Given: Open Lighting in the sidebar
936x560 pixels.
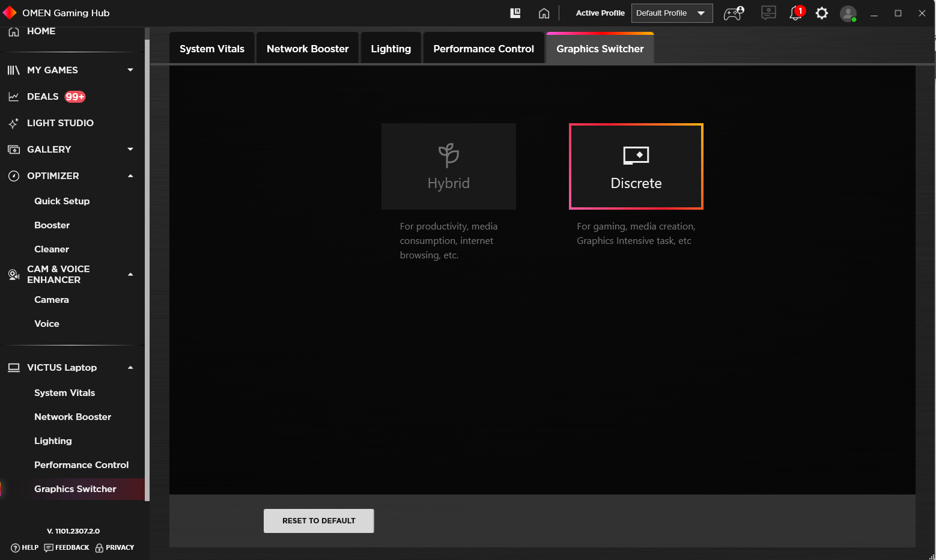Looking at the screenshot, I should click(53, 441).
